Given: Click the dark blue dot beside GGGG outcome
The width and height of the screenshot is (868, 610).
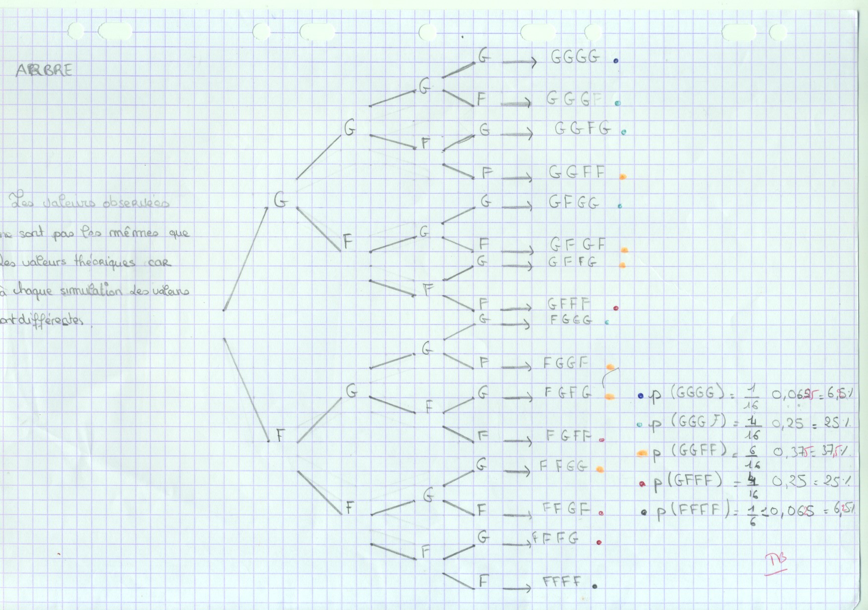Looking at the screenshot, I should (616, 61).
